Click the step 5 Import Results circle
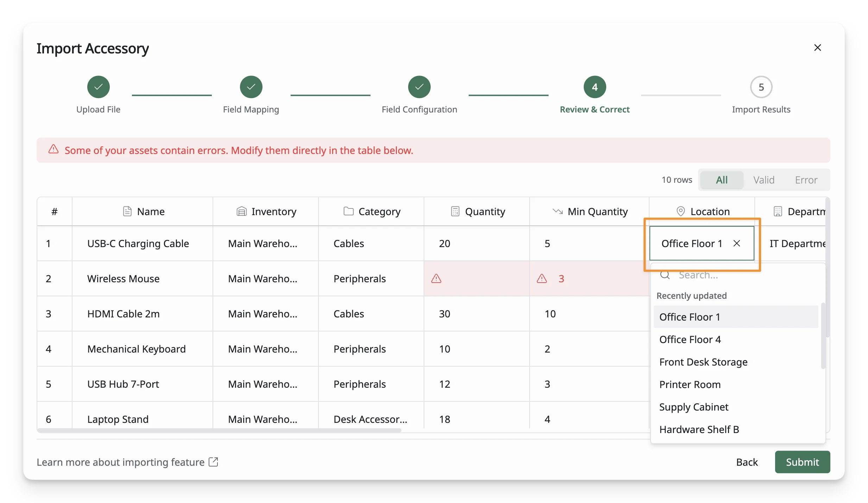868x503 pixels. 761,87
